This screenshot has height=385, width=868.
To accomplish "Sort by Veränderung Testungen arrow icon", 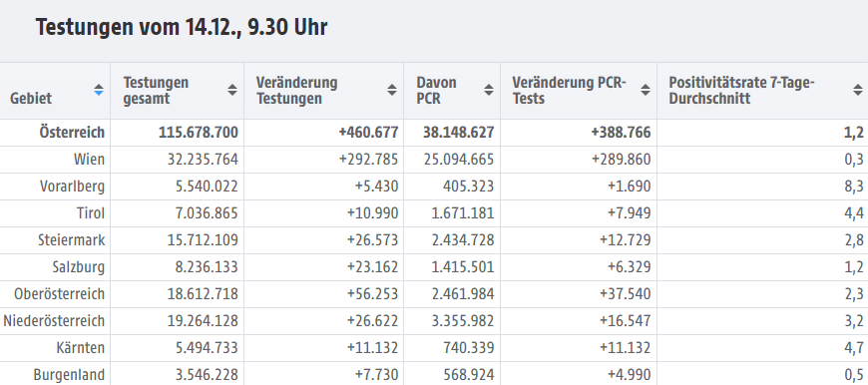I will [392, 90].
